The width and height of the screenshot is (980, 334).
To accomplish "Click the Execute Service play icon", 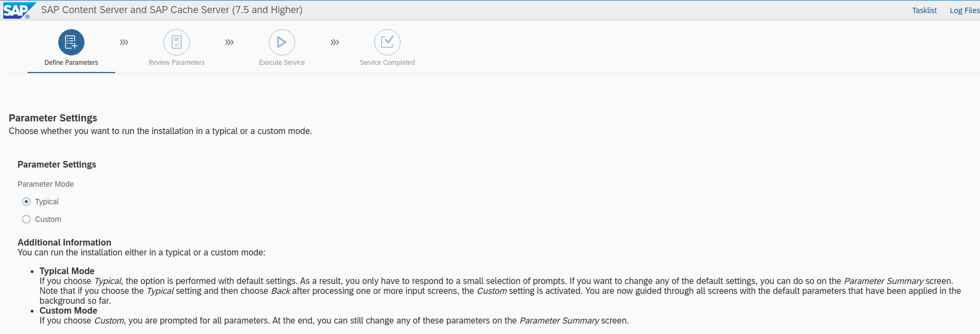I will click(282, 42).
